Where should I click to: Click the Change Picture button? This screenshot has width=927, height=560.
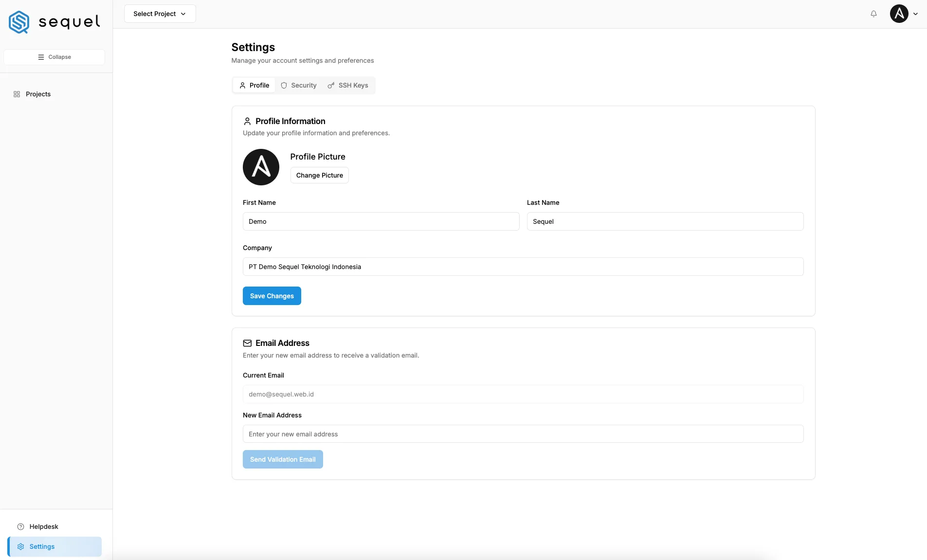click(319, 175)
